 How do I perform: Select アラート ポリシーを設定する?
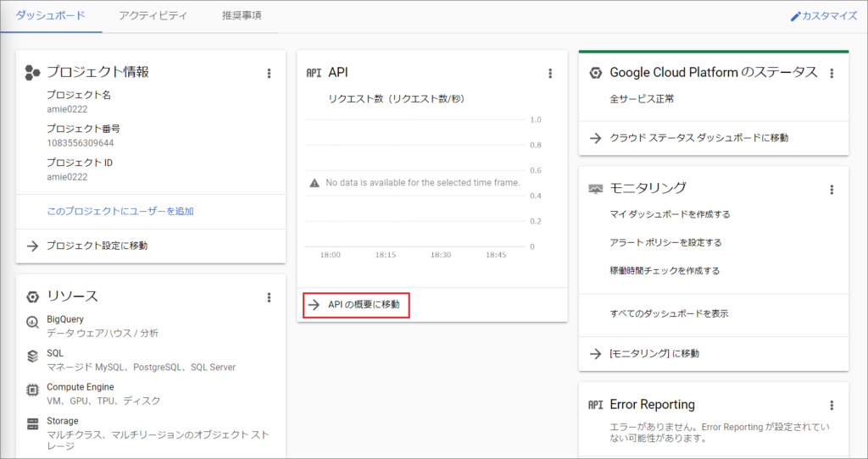(x=665, y=242)
